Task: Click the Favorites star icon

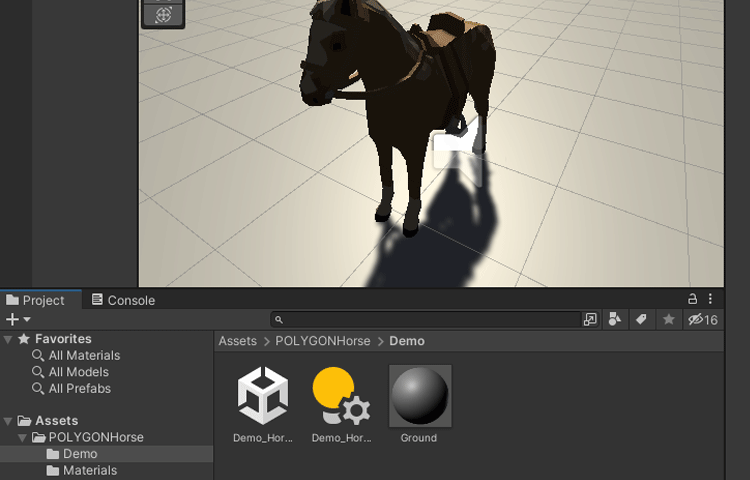Action: 24,339
